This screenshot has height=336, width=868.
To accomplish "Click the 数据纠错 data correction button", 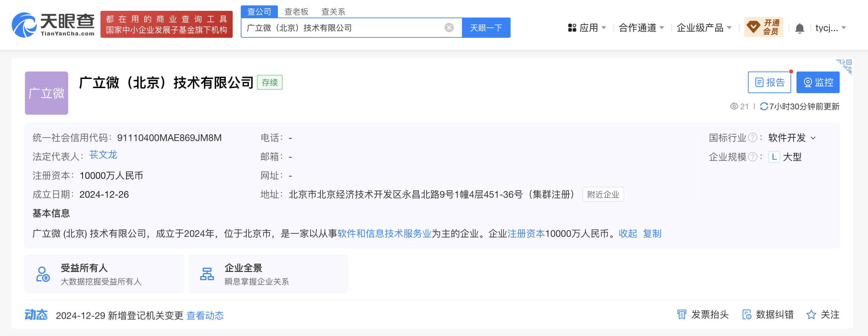I will [768, 315].
